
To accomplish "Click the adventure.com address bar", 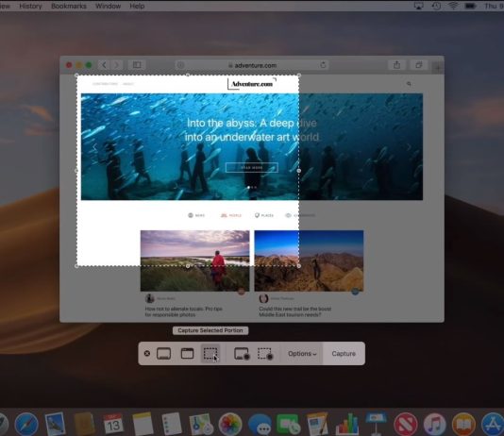I will [x=252, y=65].
